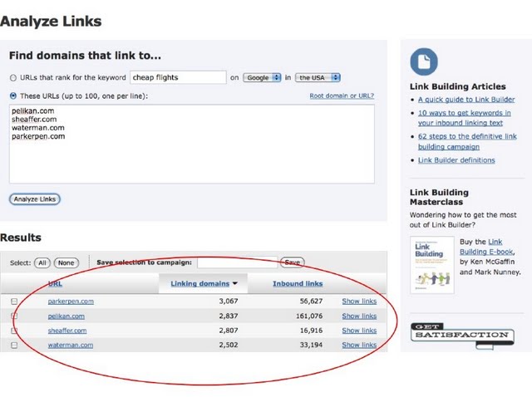Open the Link Building E-book link
Viewport: 532px width, 397px height.
487,247
